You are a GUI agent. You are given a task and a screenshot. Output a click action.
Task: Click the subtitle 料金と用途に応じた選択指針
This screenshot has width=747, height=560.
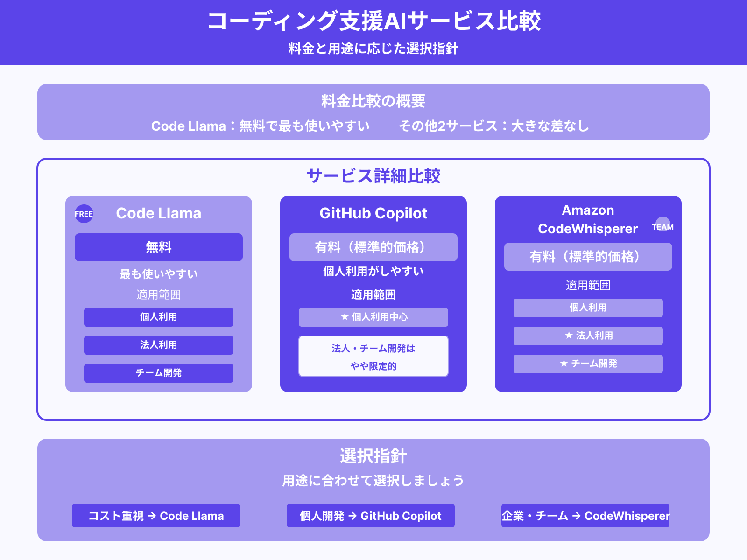pyautogui.click(x=373, y=49)
